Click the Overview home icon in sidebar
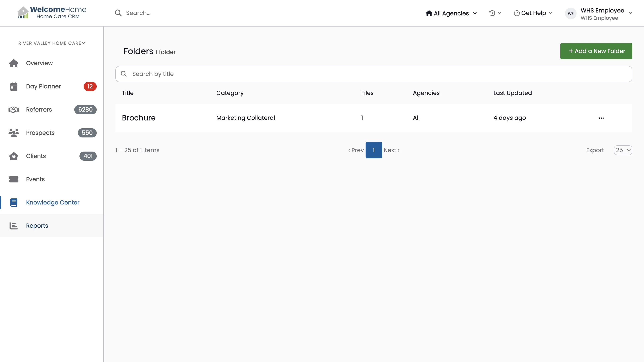The image size is (644, 362). pos(14,63)
